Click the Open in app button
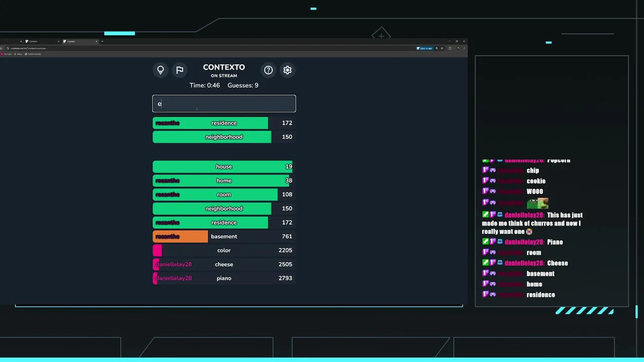This screenshot has width=644, height=362. [x=425, y=48]
